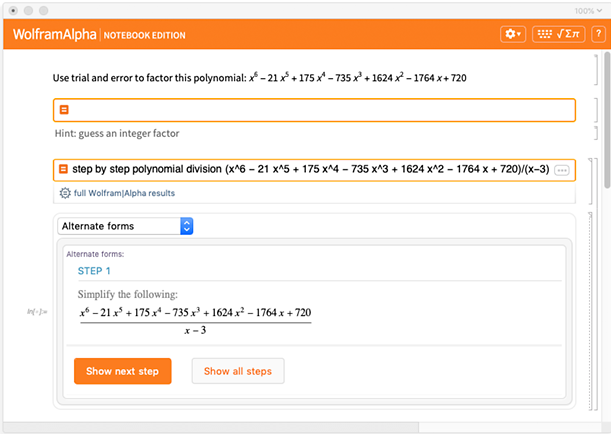The height and width of the screenshot is (434, 611).
Task: Click into the empty answer input field
Action: 314,110
